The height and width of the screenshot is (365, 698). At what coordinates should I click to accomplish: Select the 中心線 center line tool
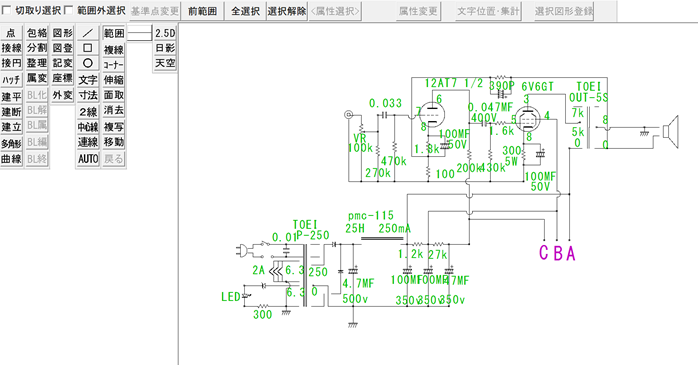click(88, 127)
